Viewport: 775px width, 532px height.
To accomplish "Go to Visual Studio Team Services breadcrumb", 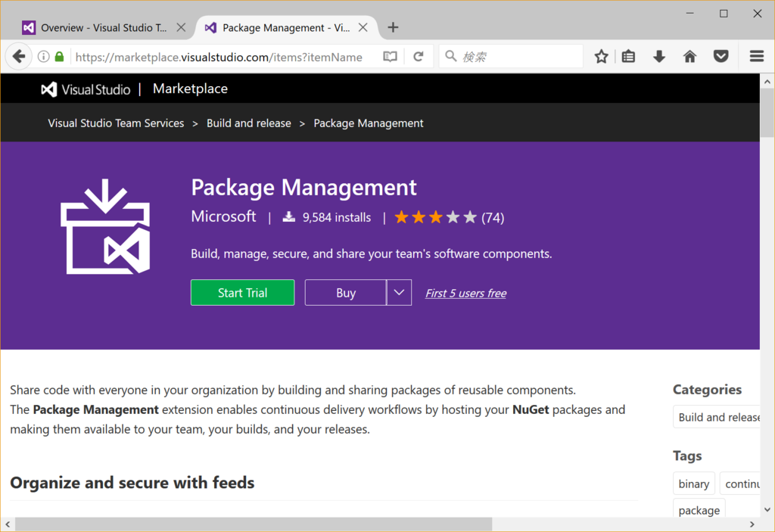I will pos(116,123).
